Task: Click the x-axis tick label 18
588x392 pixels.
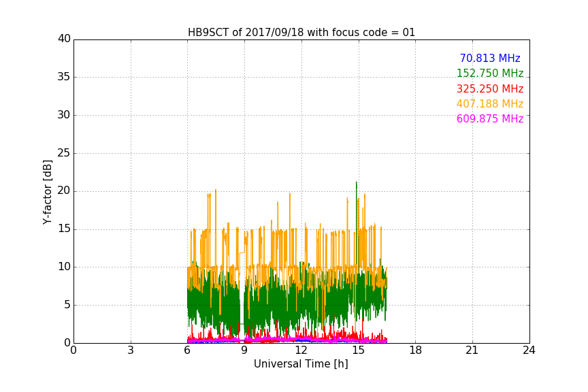Action: coord(416,350)
